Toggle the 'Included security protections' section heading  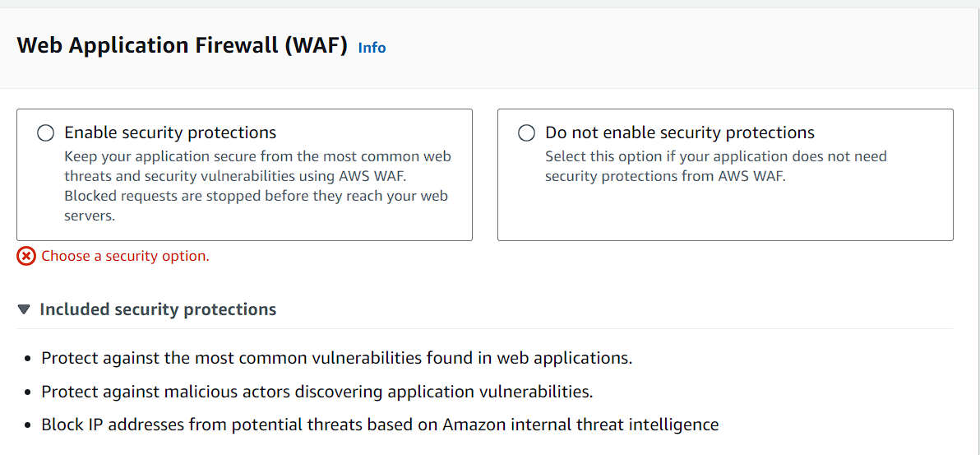(x=158, y=309)
